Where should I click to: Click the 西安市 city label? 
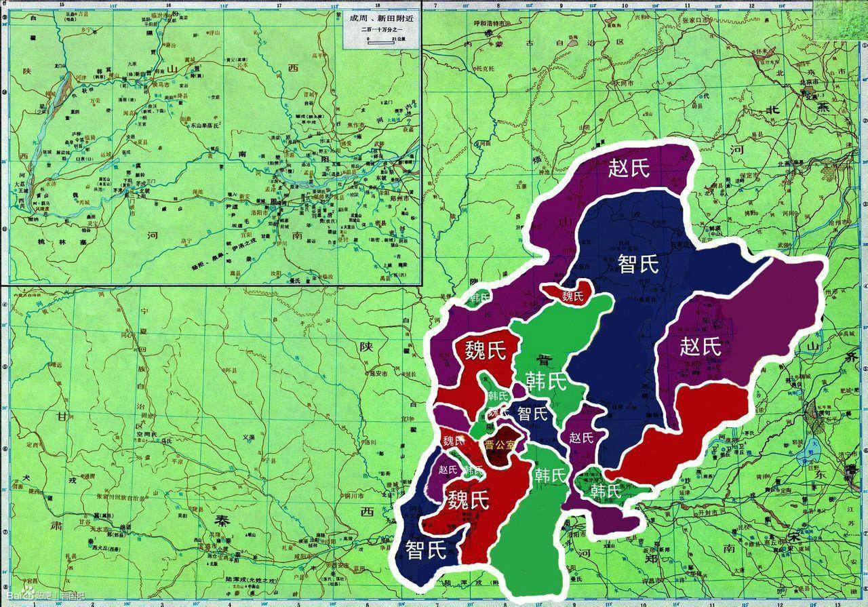pyautogui.click(x=340, y=564)
